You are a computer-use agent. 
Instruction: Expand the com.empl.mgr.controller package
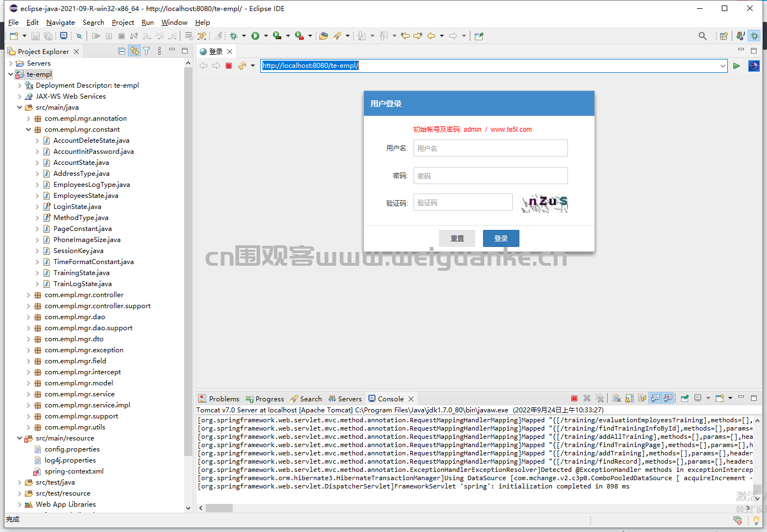click(x=29, y=295)
